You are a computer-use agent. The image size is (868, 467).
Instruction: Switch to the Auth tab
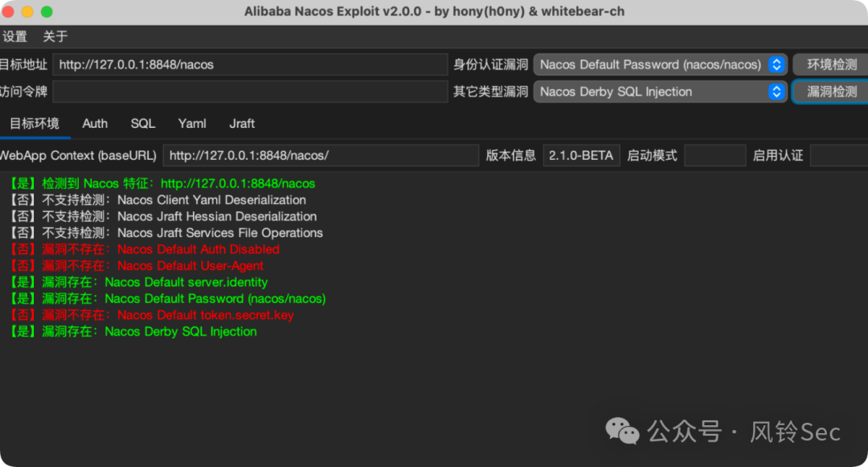click(95, 124)
